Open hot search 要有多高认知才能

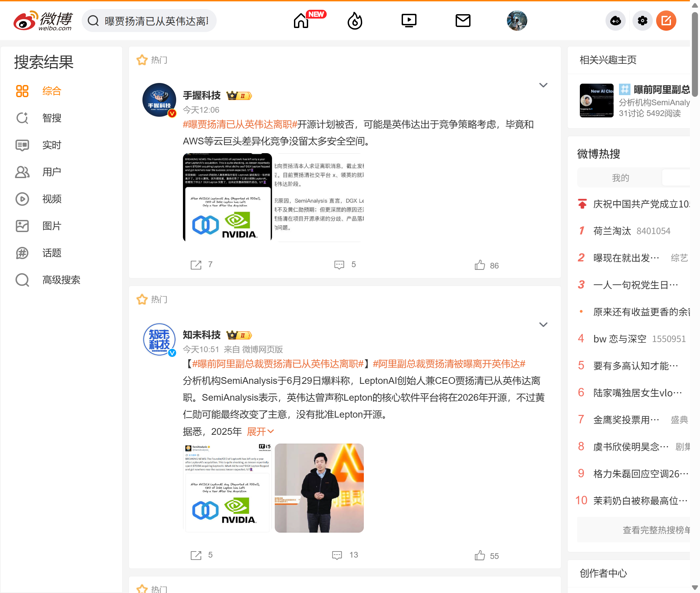pos(636,366)
